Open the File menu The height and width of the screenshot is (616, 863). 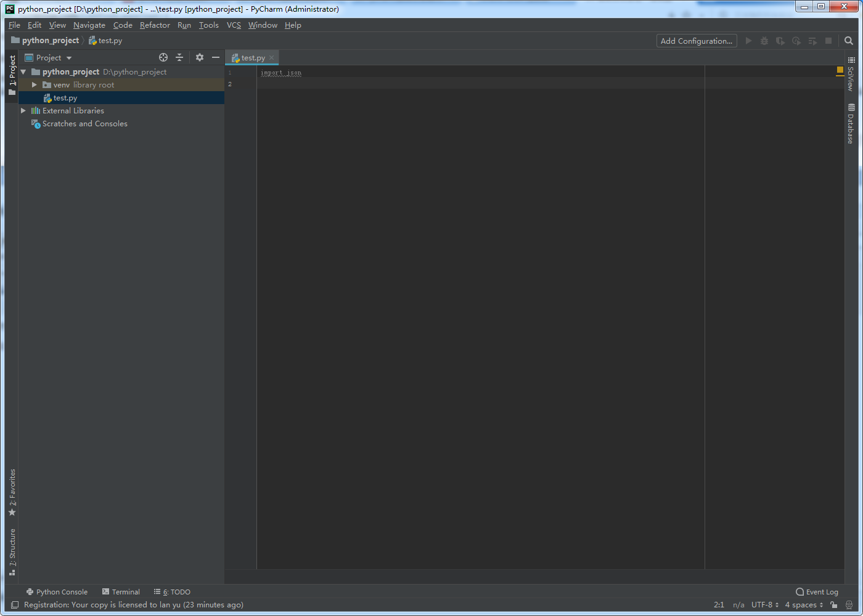click(x=15, y=25)
